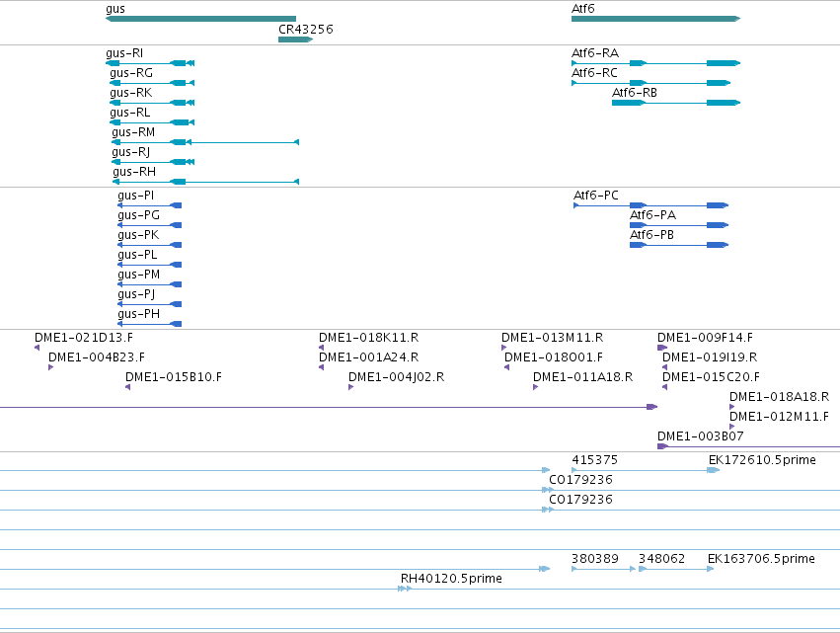Click the EK172610.5prime feature label
Screen dimensions: 840x633
tap(762, 460)
